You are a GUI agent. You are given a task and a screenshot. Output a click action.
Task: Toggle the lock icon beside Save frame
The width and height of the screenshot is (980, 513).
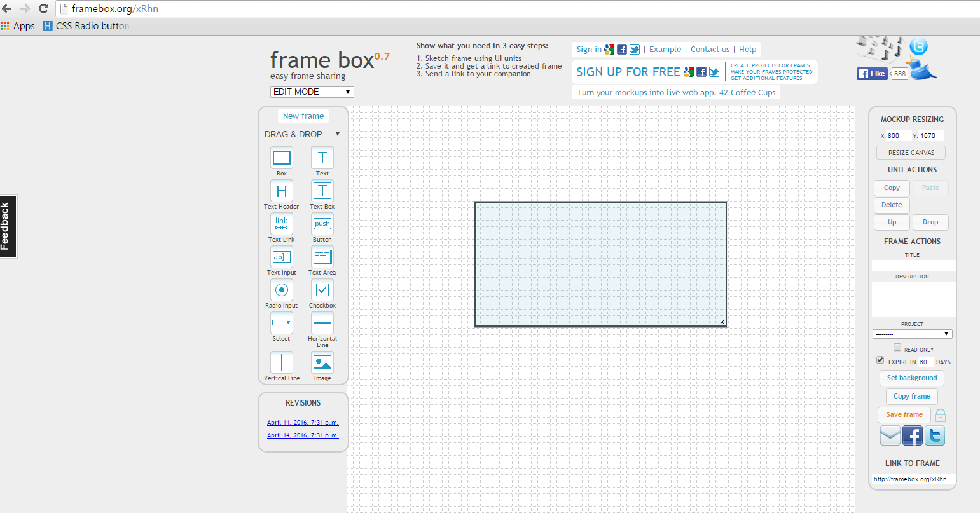coord(940,414)
